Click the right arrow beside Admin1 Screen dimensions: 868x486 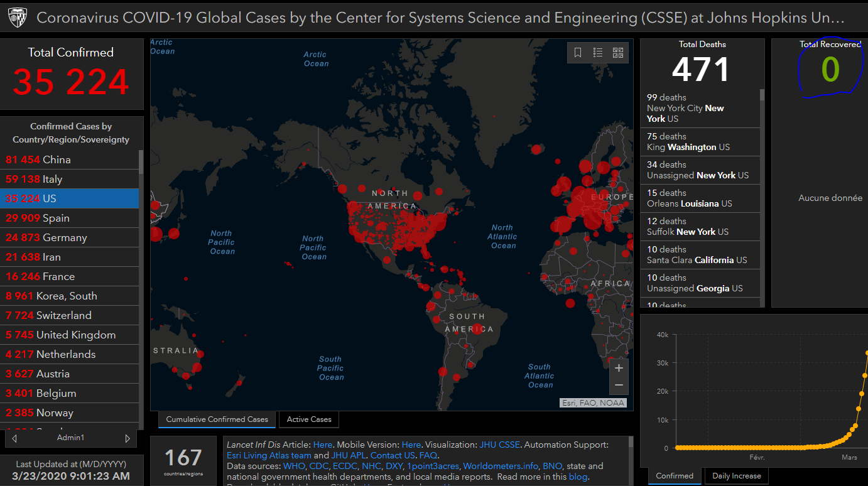(127, 438)
